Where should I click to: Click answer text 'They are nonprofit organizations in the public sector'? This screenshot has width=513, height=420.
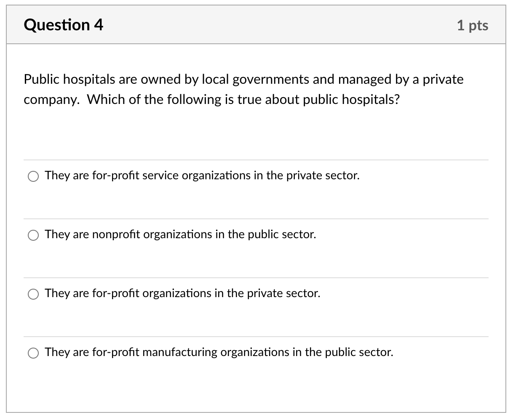click(180, 234)
